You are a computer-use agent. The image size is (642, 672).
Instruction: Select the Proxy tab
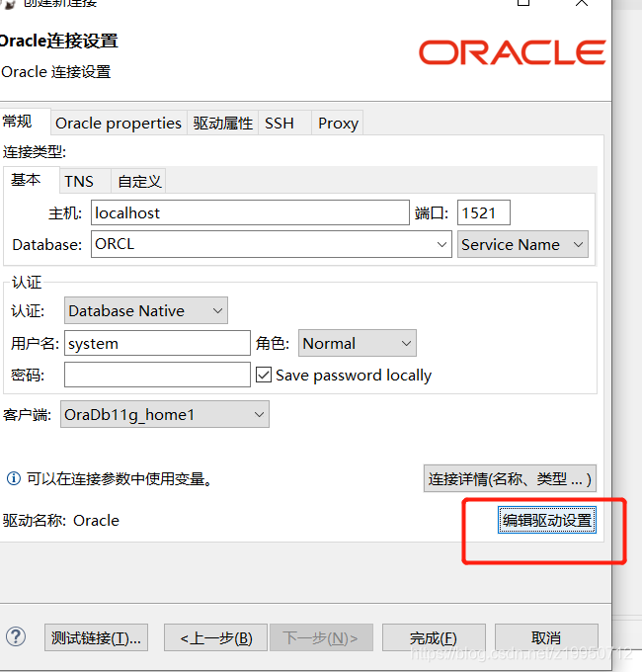tap(338, 123)
